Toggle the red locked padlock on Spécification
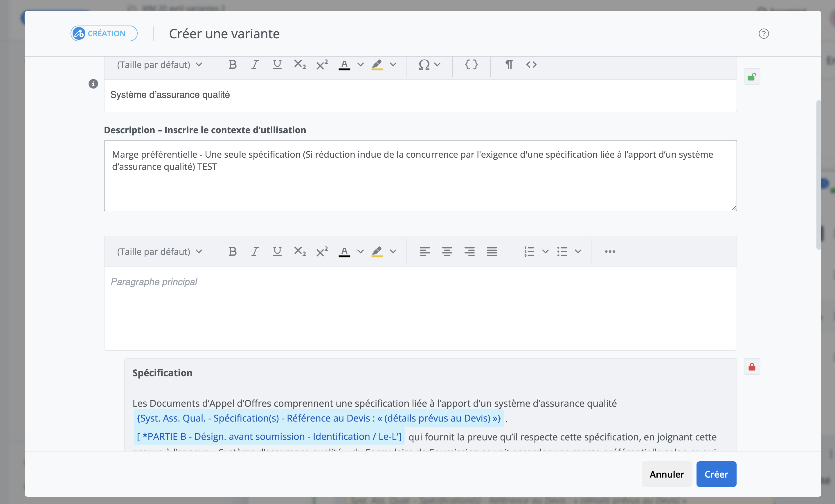Screen dimensions: 835x504 (x=752, y=367)
